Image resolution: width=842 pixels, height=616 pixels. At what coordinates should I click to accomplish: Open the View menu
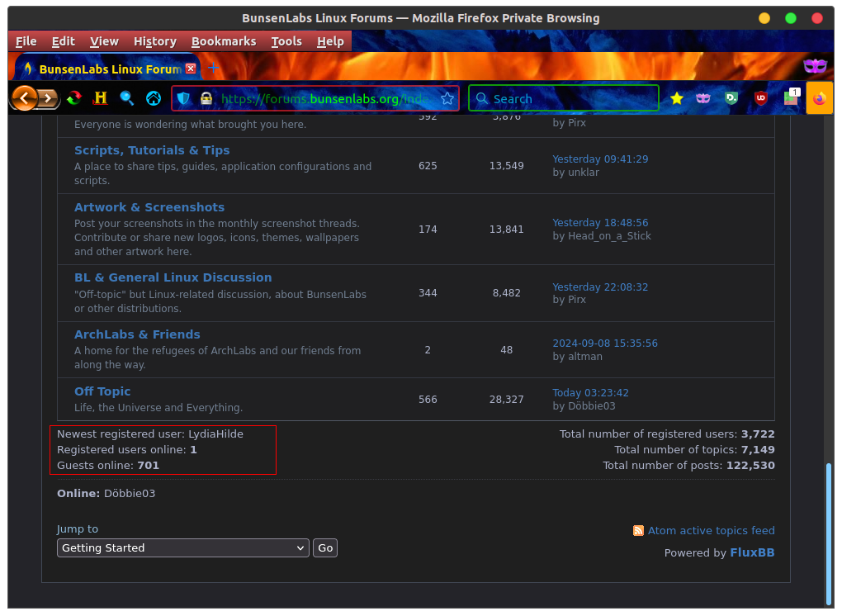coord(104,41)
